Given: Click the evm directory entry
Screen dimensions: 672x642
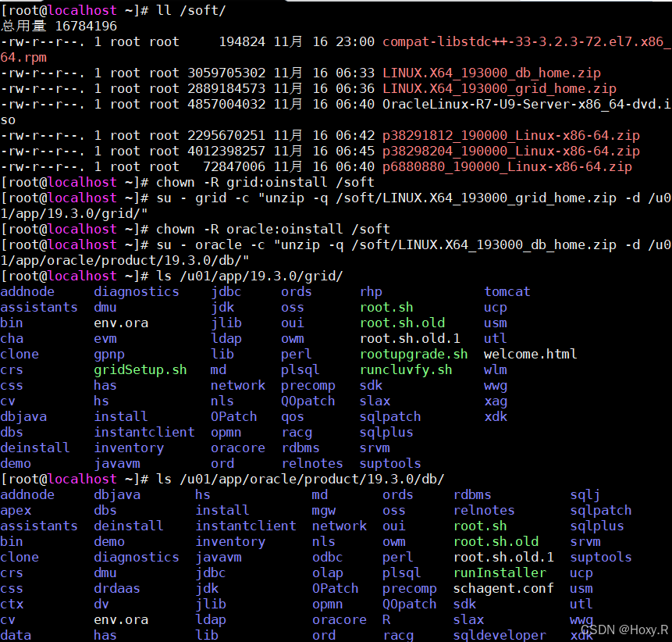Looking at the screenshot, I should point(105,338).
